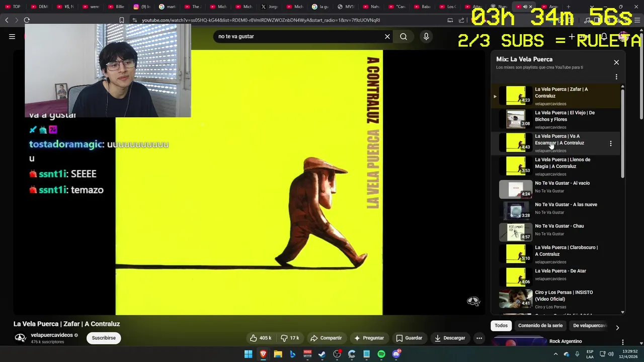Play Clarobscuro | A Contraluz from the mix
The height and width of the screenshot is (362, 644).
556,254
